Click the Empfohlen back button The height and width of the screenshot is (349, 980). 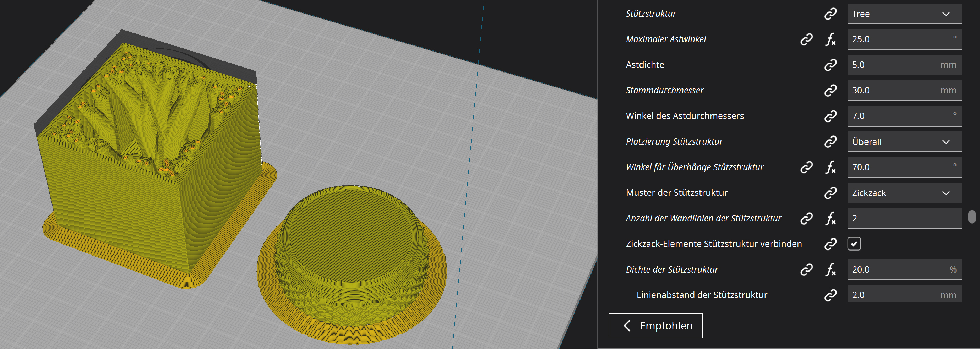(655, 326)
